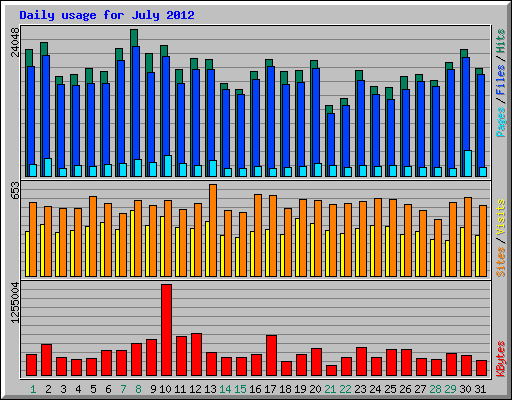This screenshot has width=512, height=400.
Task: Click day label 28 on the x-axis
Action: (435, 389)
